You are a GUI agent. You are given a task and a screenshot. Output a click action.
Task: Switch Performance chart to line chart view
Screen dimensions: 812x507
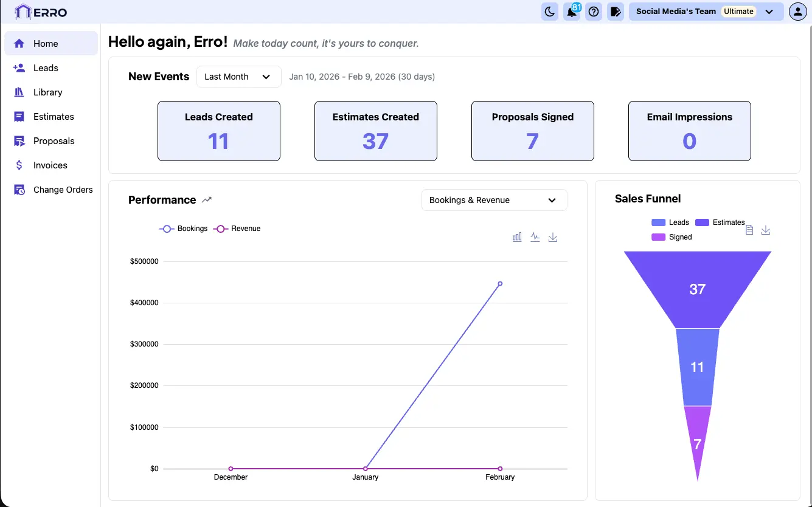(x=535, y=236)
